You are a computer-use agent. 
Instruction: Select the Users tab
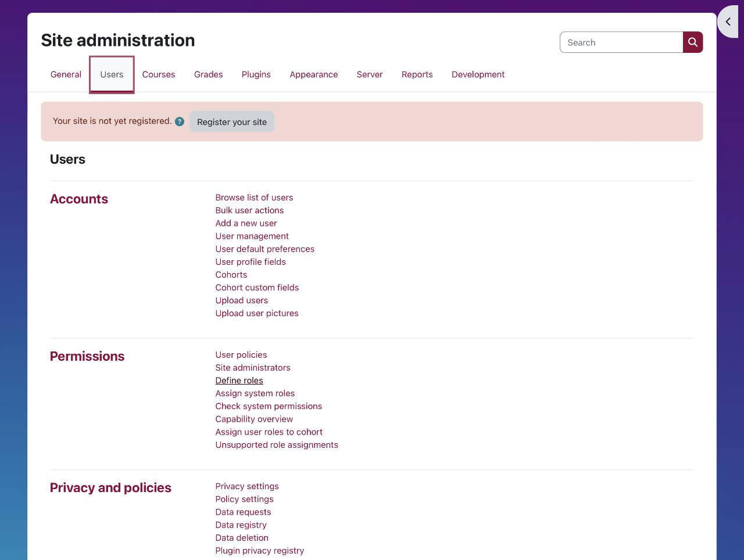[x=112, y=74]
